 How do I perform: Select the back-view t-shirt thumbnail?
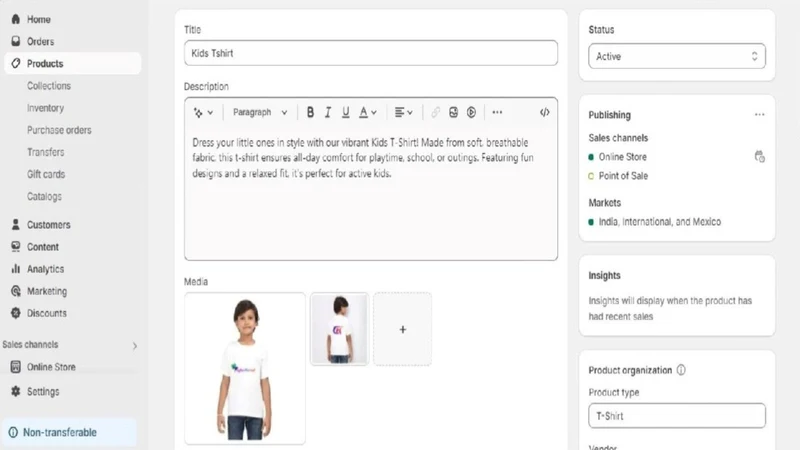click(339, 329)
